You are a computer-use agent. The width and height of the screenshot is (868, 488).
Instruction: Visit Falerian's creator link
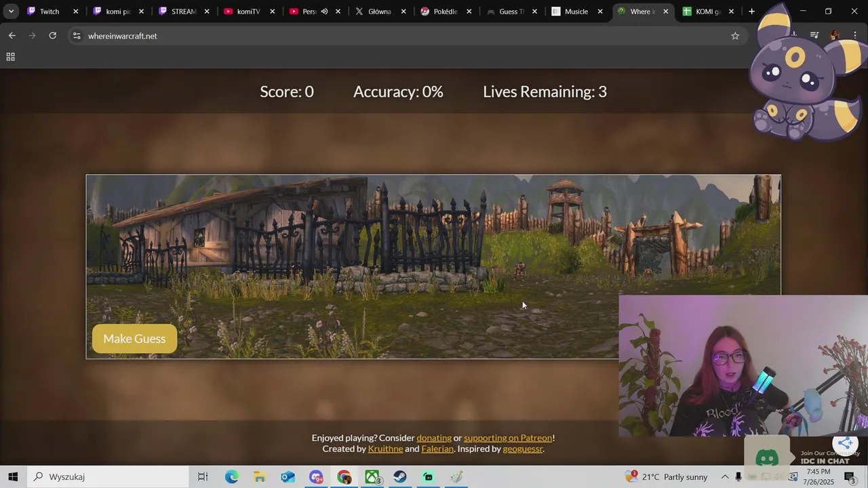tap(437, 449)
